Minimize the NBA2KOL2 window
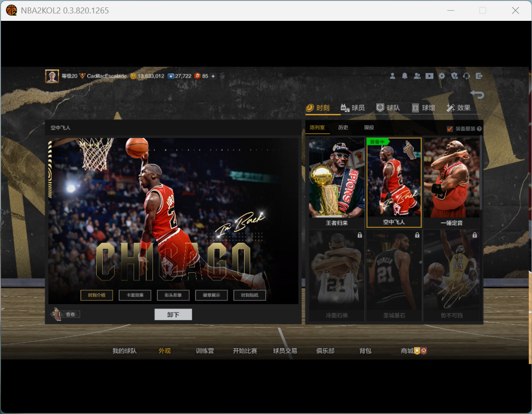The height and width of the screenshot is (414, 532). click(451, 11)
